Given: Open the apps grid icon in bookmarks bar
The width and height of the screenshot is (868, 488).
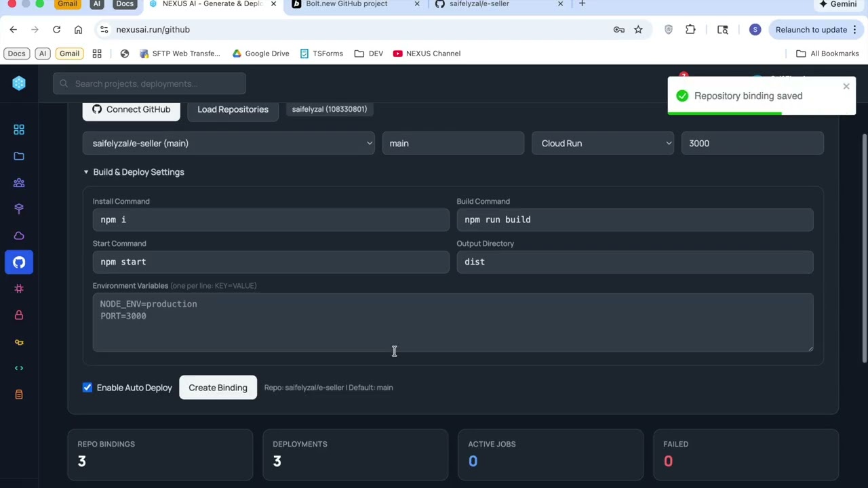Looking at the screenshot, I should coord(97,54).
